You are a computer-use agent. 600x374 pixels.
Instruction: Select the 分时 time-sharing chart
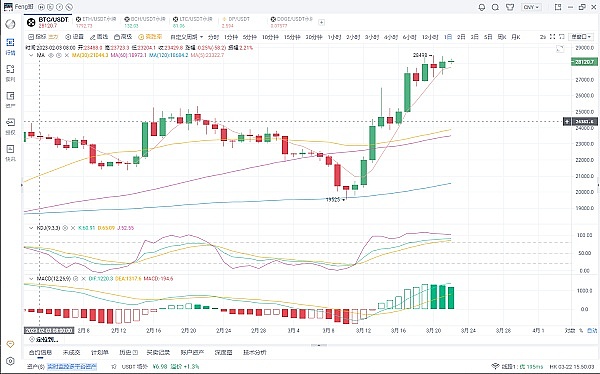pyautogui.click(x=213, y=37)
